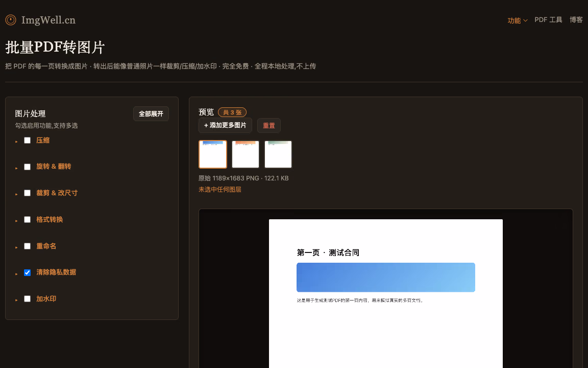Expand the 加水印 section arrow
The width and height of the screenshot is (588, 368).
tap(16, 300)
